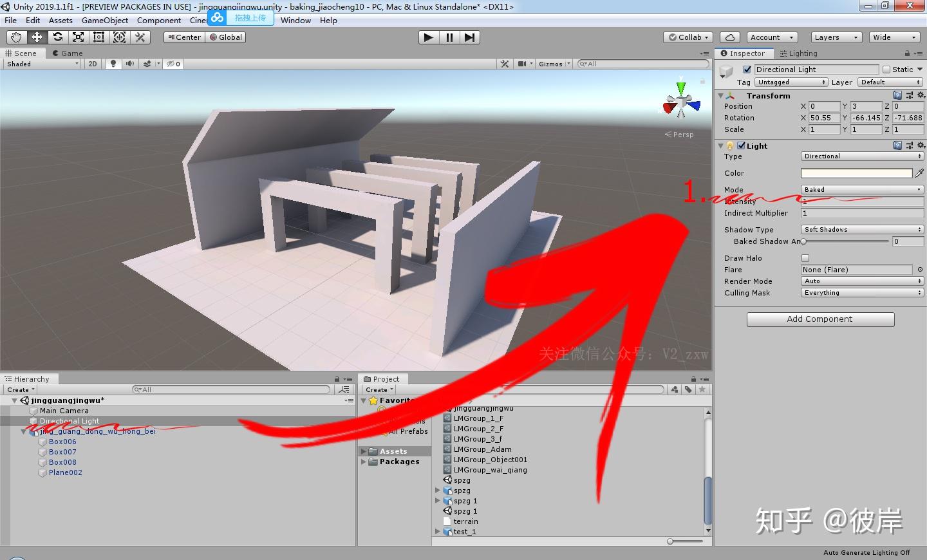Viewport: 927px width, 560px height.
Task: Open the Window menu
Action: point(295,21)
